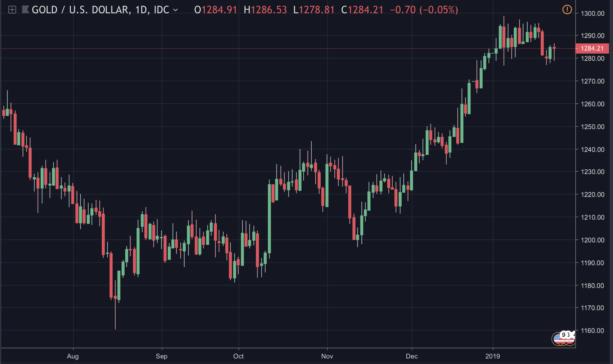The height and width of the screenshot is (364, 613).
Task: Click the 2019 label on time axis
Action: 493,356
